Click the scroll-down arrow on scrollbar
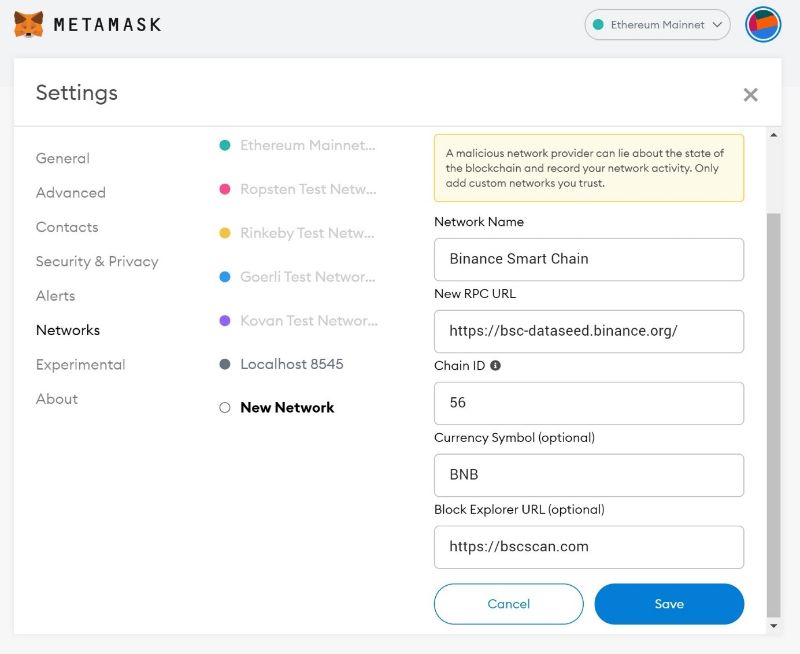This screenshot has height=654, width=800. pos(773,625)
